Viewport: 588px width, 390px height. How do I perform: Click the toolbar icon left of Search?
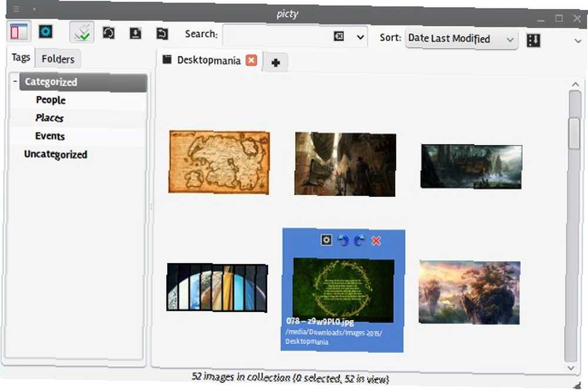(162, 33)
